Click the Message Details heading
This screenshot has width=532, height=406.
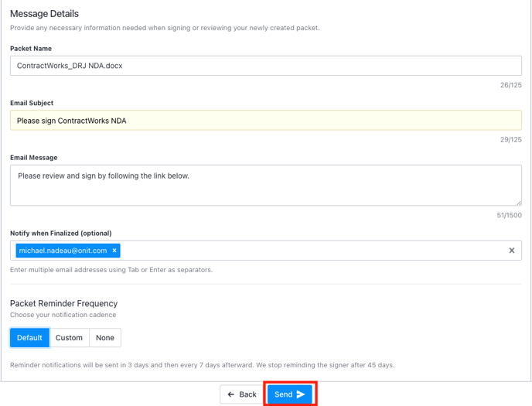pyautogui.click(x=44, y=14)
